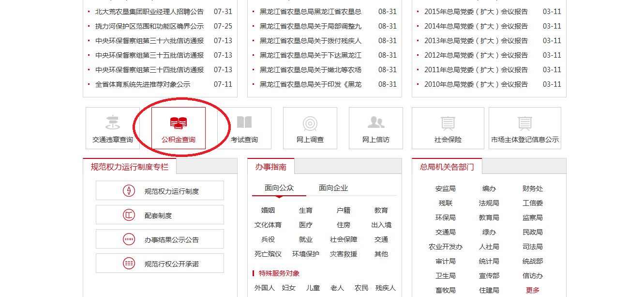644x297 pixels.
Task: Click the 网上调查 target icon
Action: (x=310, y=127)
